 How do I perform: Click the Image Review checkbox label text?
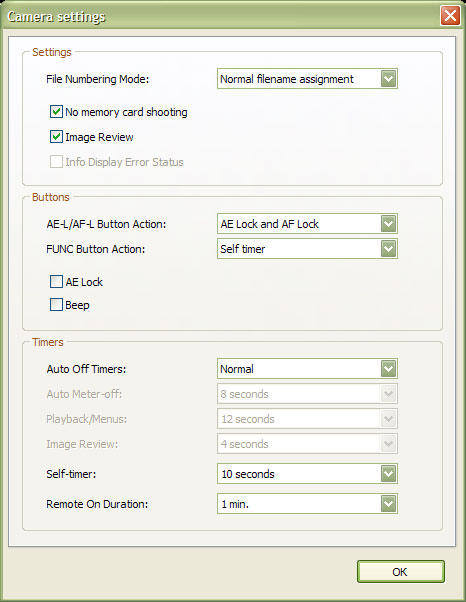[99, 137]
